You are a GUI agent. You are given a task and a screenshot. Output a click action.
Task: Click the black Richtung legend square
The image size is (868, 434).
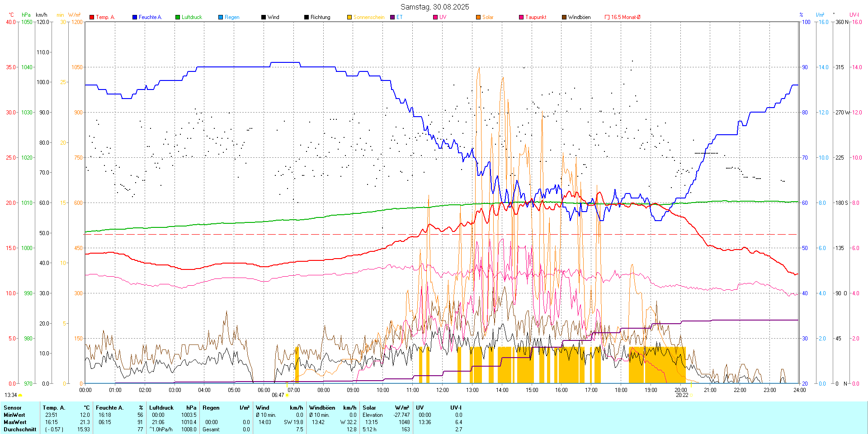point(307,17)
